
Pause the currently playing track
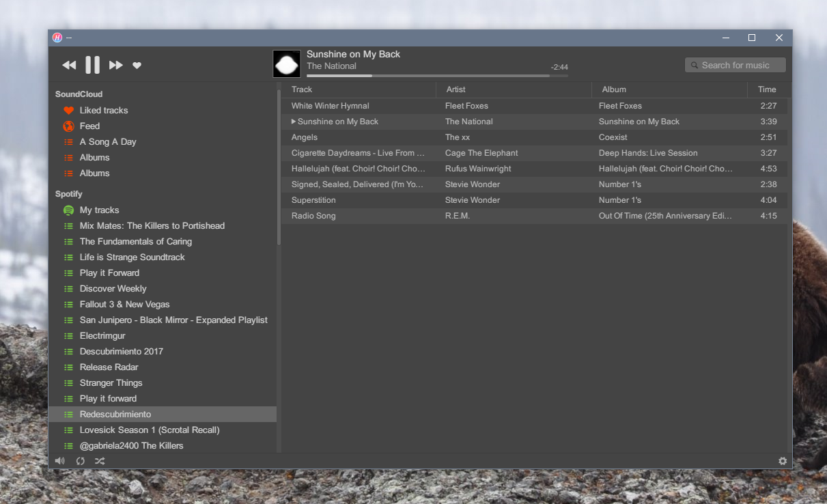click(92, 65)
